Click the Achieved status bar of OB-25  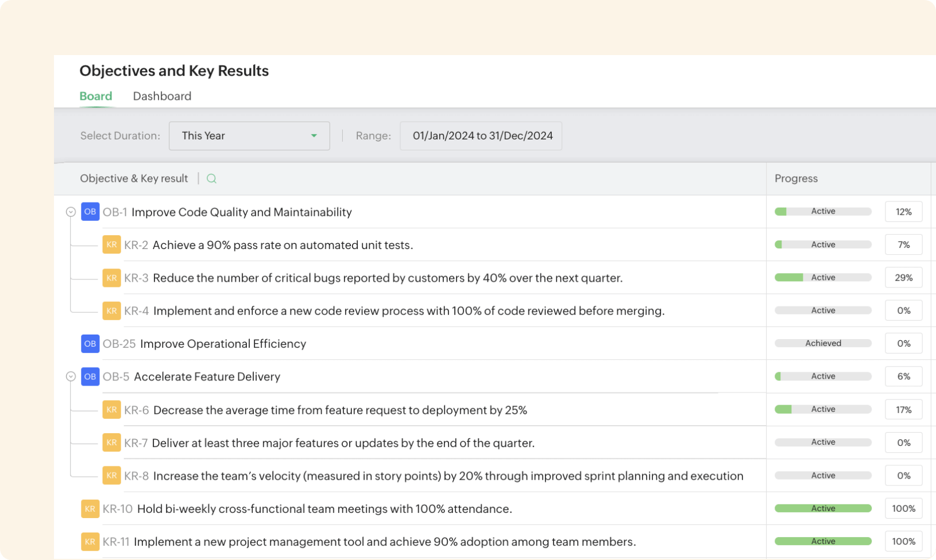click(x=822, y=344)
